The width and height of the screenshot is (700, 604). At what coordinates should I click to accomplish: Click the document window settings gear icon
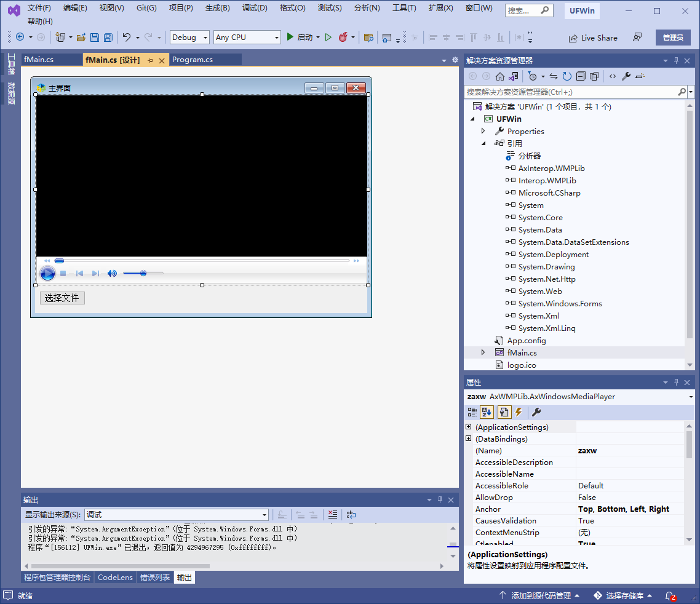pyautogui.click(x=455, y=60)
